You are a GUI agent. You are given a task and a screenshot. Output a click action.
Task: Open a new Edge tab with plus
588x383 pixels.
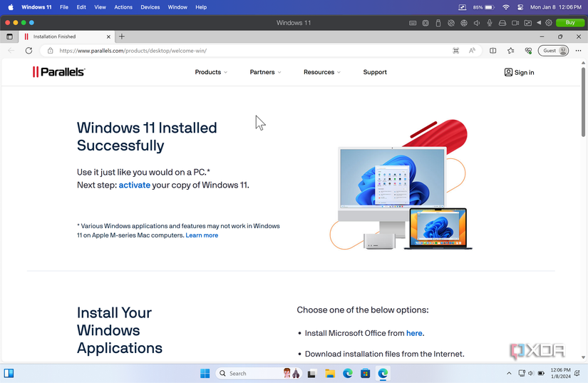point(121,36)
